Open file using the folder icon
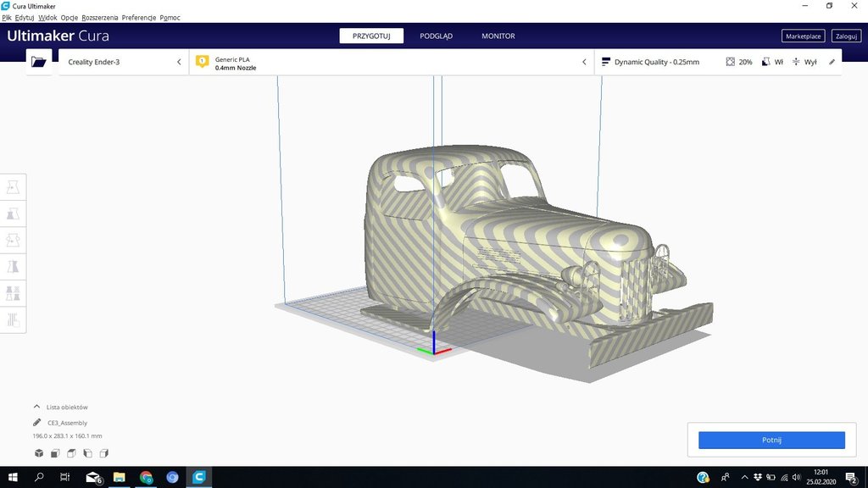Screen dimensions: 868x488 click(38, 62)
